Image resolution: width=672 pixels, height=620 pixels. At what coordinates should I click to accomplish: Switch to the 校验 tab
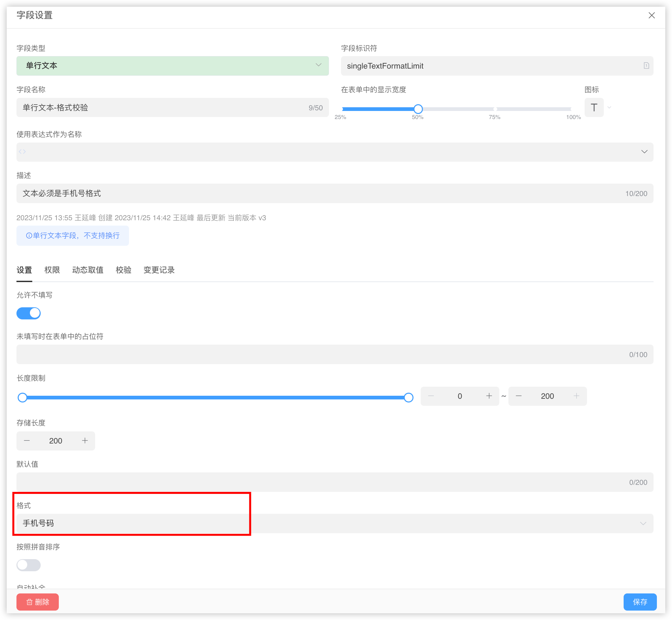123,270
